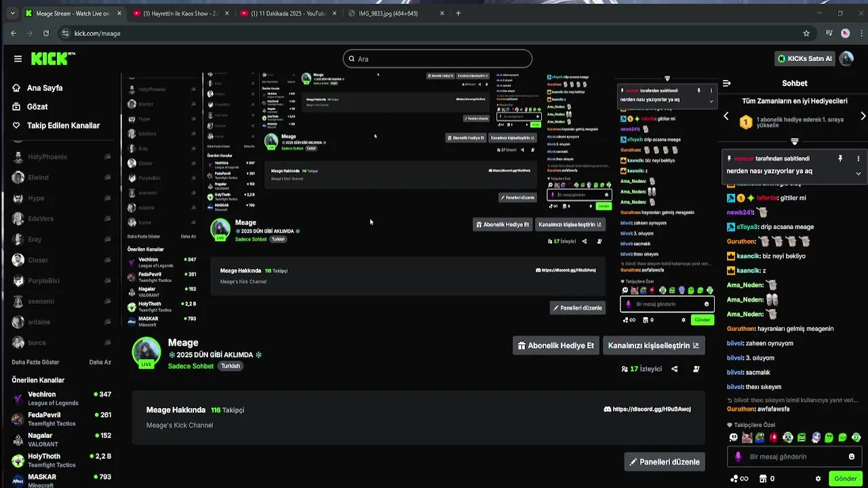Bookmark this page with star icon

[806, 33]
